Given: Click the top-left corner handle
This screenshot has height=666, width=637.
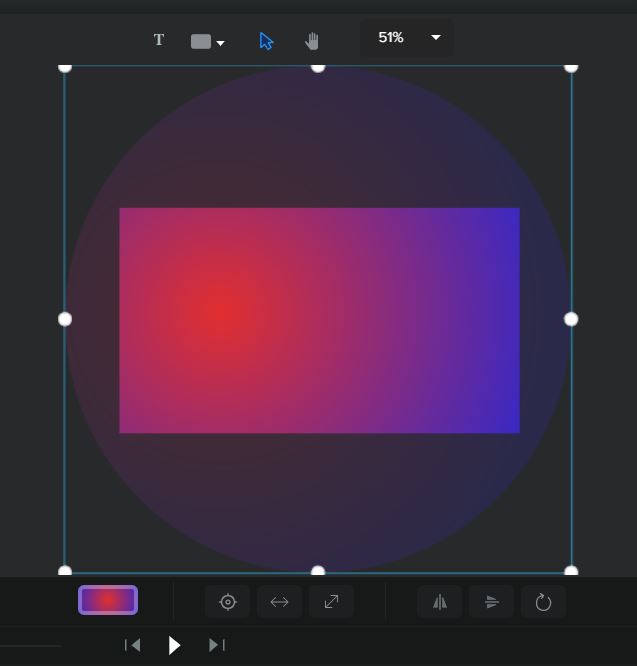Looking at the screenshot, I should pos(65,68).
